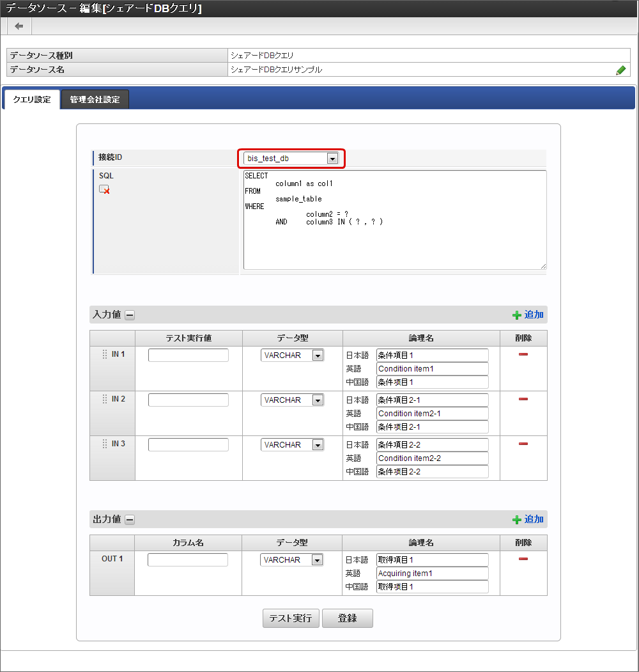Edit data source name with green pencil icon
Screen dimensions: 639x672
[x=620, y=70]
